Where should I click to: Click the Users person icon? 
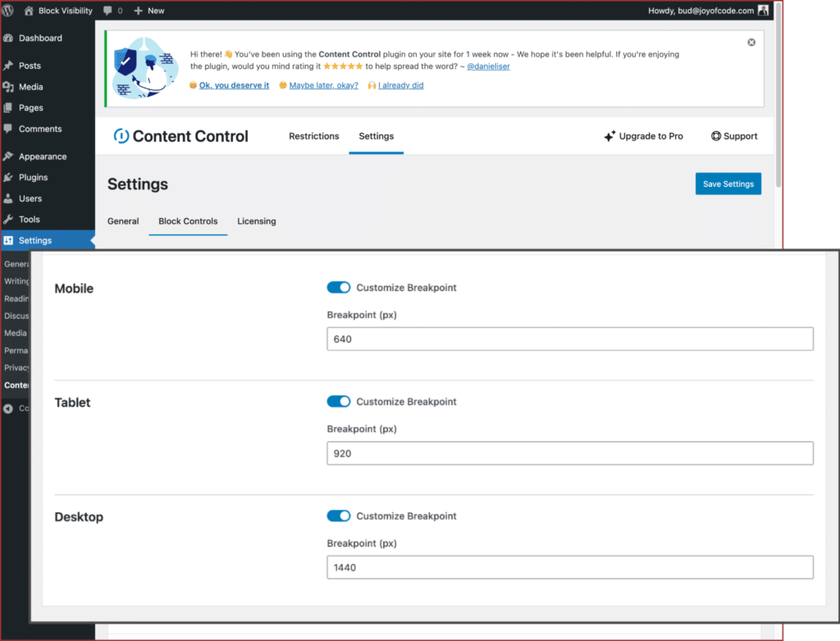pyautogui.click(x=8, y=198)
